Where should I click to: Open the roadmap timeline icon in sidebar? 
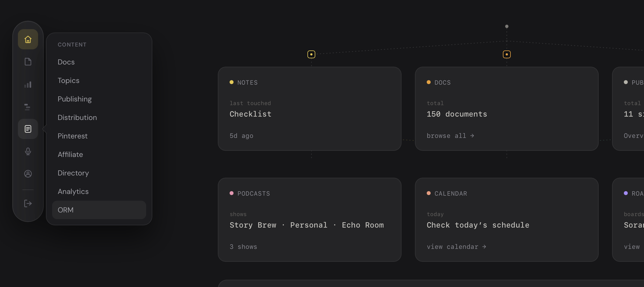[28, 107]
